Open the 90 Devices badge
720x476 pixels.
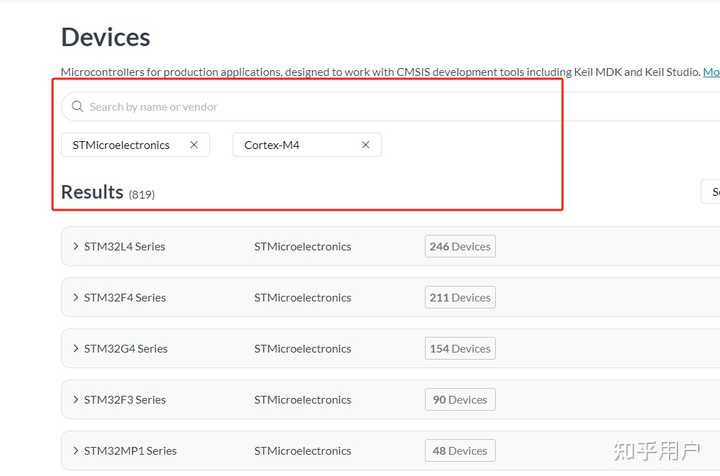click(x=460, y=399)
